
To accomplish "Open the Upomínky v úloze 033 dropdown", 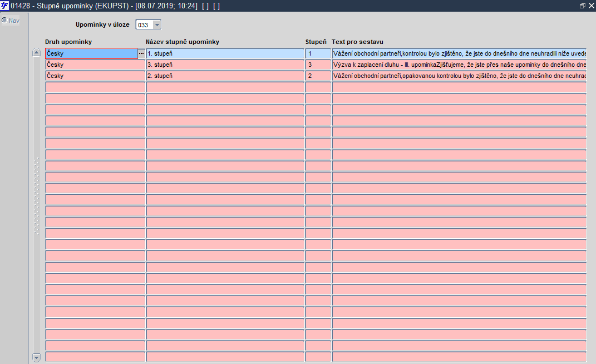I will click(157, 24).
